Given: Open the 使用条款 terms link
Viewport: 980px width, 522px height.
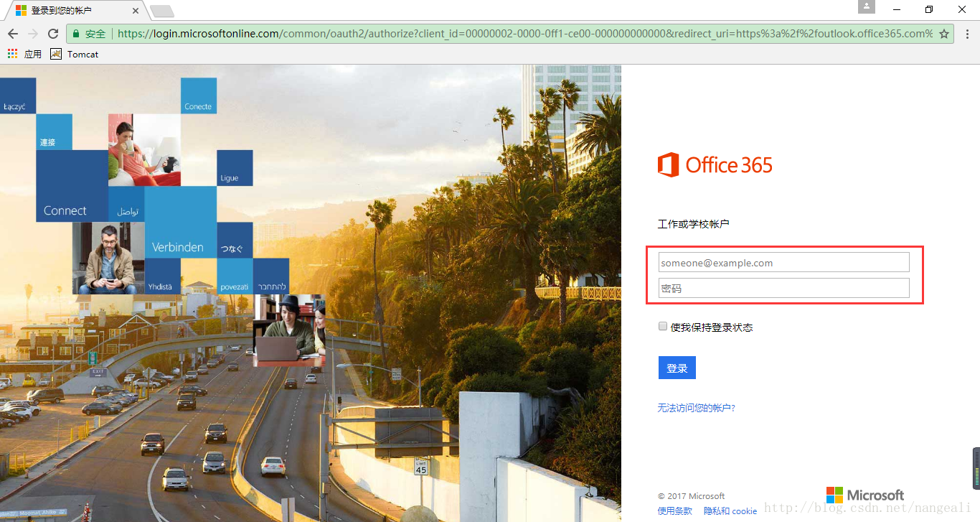Looking at the screenshot, I should point(675,511).
